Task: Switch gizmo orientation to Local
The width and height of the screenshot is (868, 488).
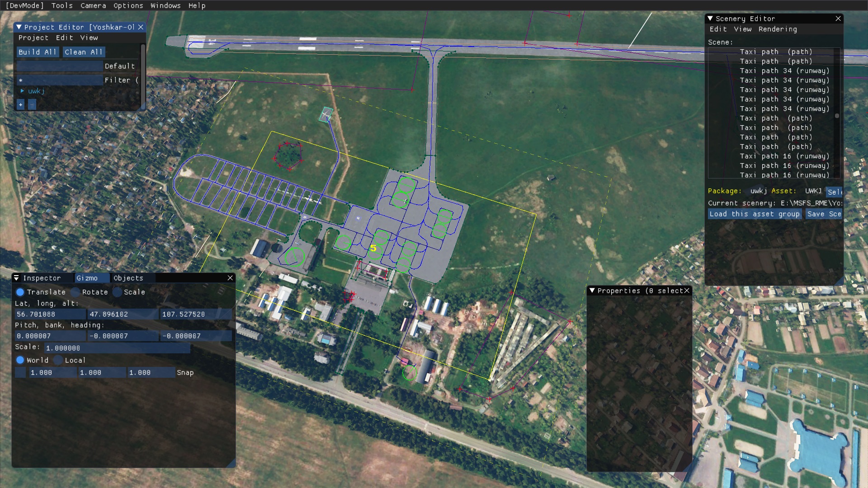Action: click(58, 360)
